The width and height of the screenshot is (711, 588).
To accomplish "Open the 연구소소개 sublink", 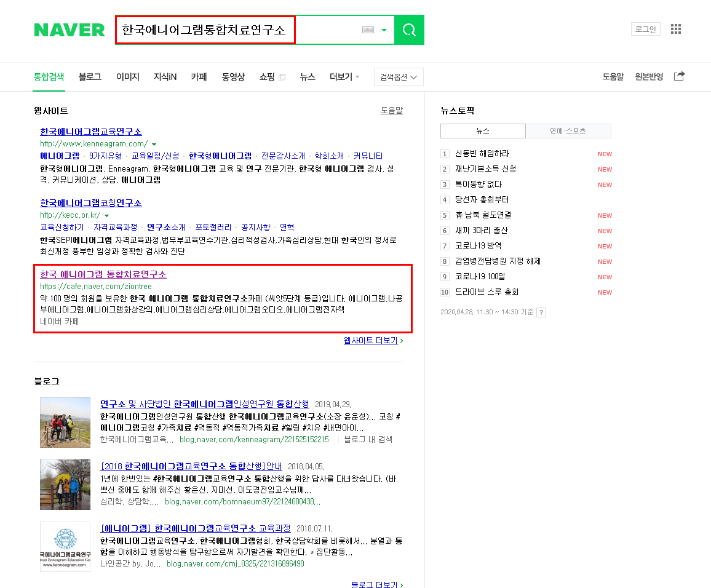I will click(x=166, y=227).
